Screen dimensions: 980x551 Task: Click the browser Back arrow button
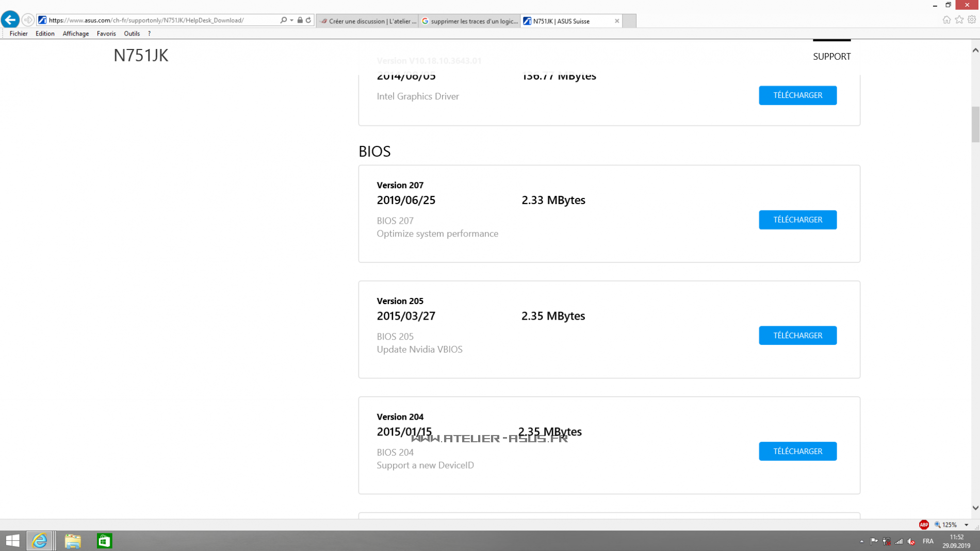coord(10,20)
